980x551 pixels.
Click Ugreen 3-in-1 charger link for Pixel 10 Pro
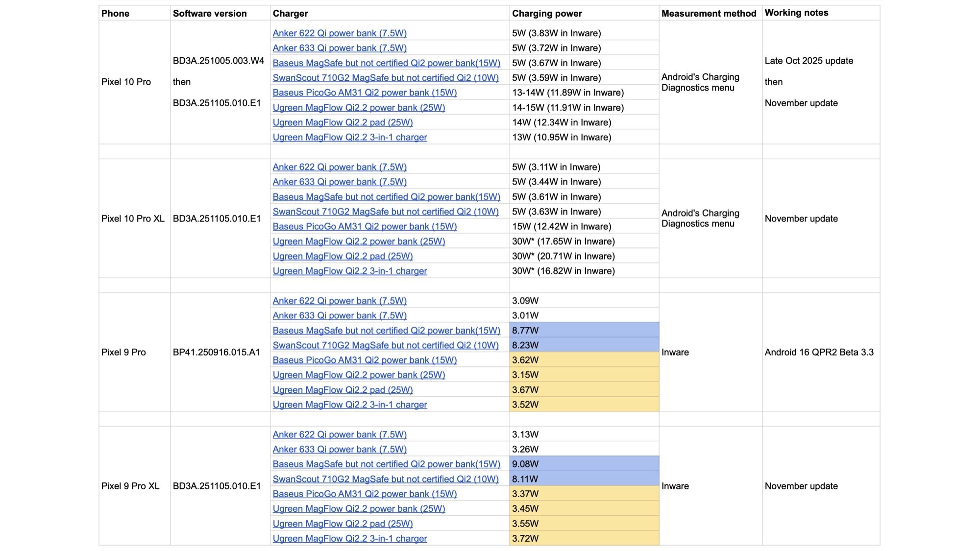(350, 137)
